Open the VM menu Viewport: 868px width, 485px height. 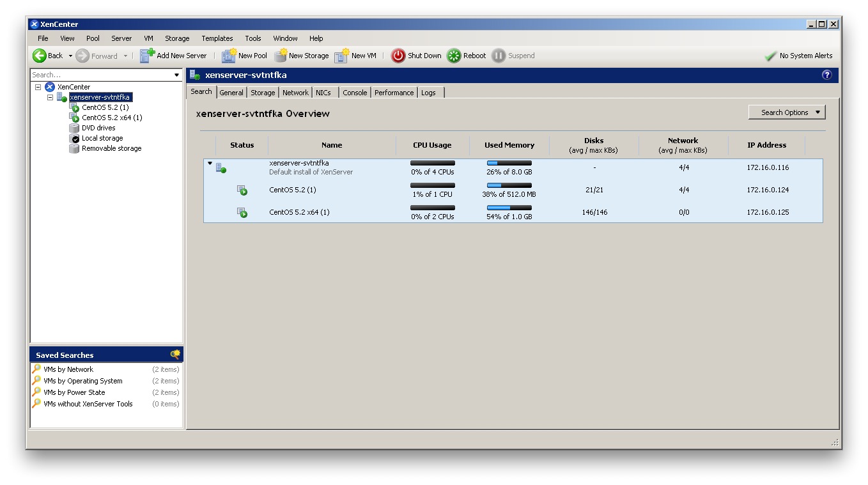pyautogui.click(x=148, y=38)
